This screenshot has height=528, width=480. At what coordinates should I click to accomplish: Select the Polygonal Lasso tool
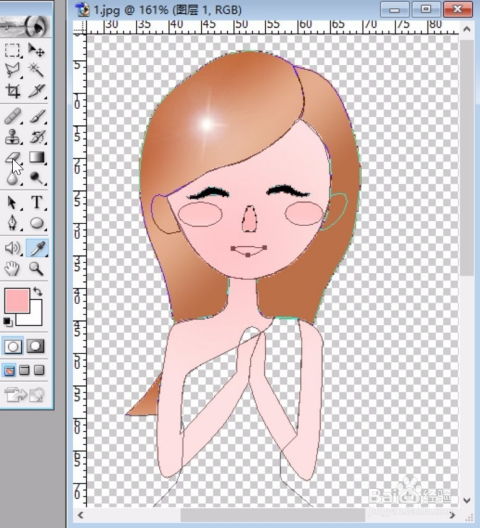point(12,70)
